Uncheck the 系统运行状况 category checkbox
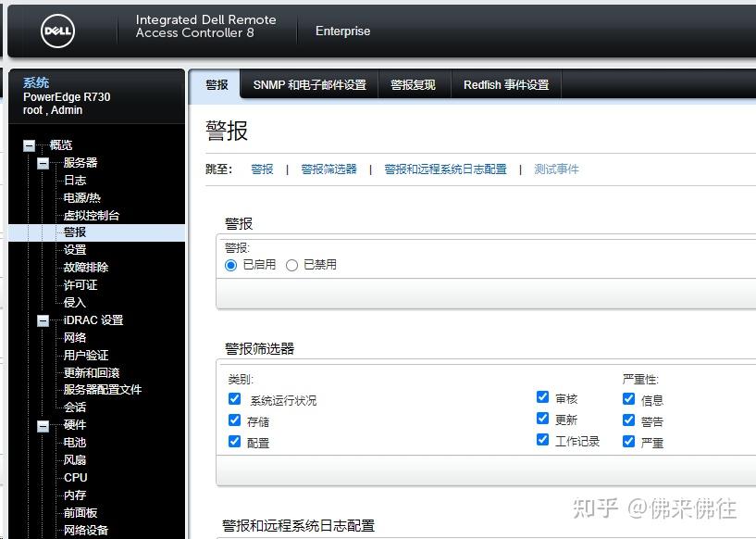The width and height of the screenshot is (756, 539). tap(235, 398)
